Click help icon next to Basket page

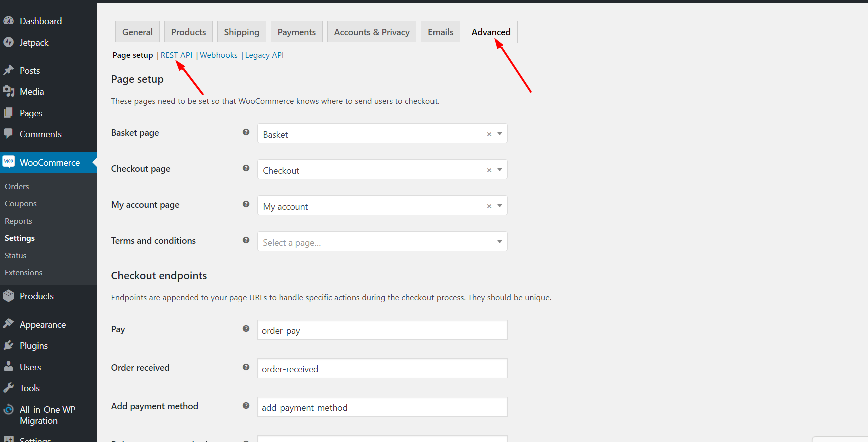pyautogui.click(x=246, y=132)
